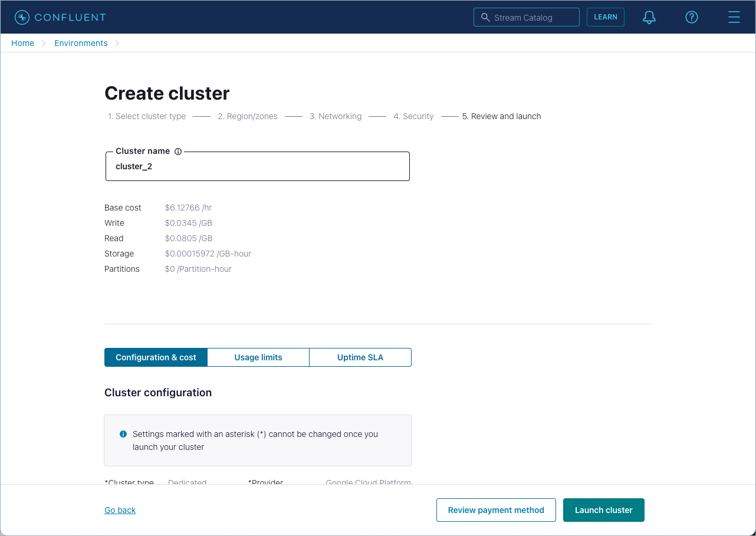This screenshot has width=756, height=536.
Task: Click the blue info icon in the settings notice
Action: [123, 433]
